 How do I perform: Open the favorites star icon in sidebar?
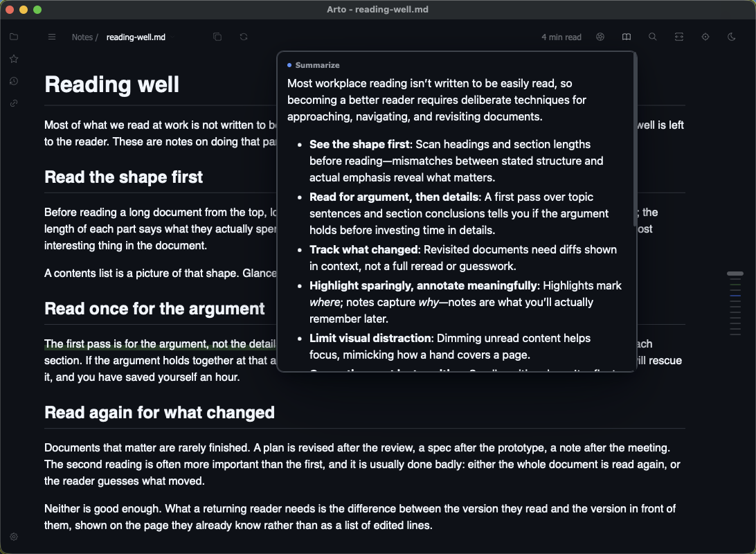14,59
